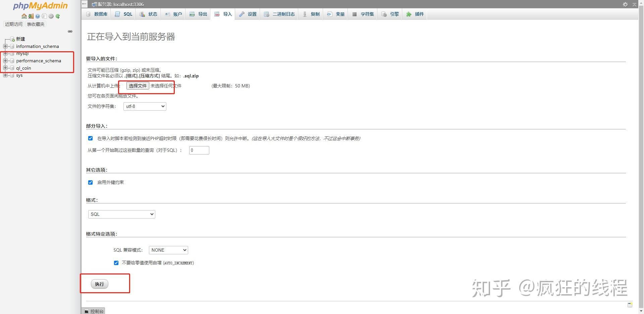644x314 pixels.
Task: Click the server icon in breadcrumb
Action: point(94,4)
